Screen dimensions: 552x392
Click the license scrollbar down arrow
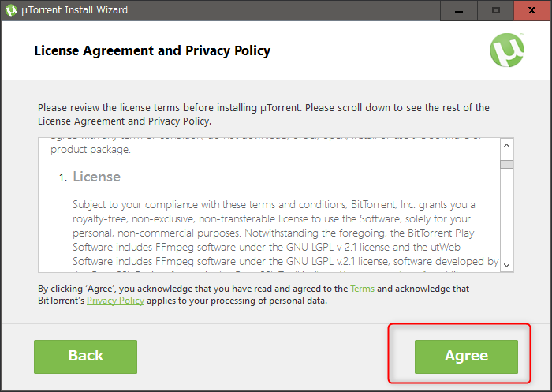pos(507,266)
